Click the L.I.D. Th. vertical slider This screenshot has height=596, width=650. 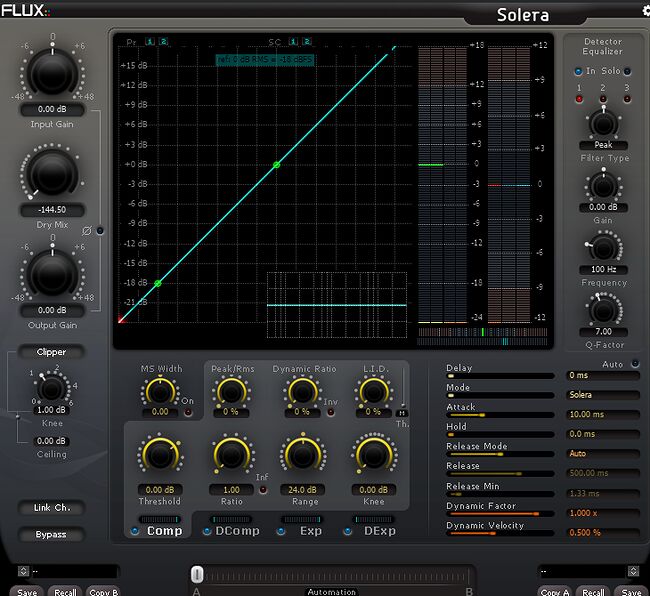click(x=402, y=388)
